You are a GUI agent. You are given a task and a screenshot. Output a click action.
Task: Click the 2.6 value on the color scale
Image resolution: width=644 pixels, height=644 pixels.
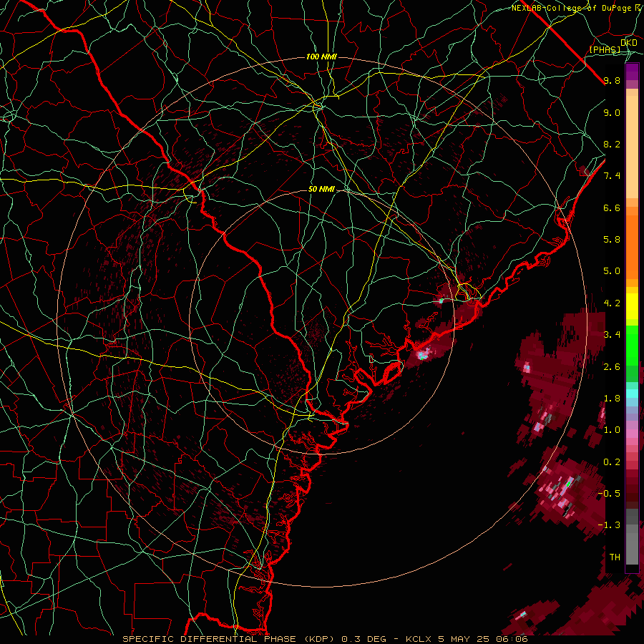tap(612, 366)
